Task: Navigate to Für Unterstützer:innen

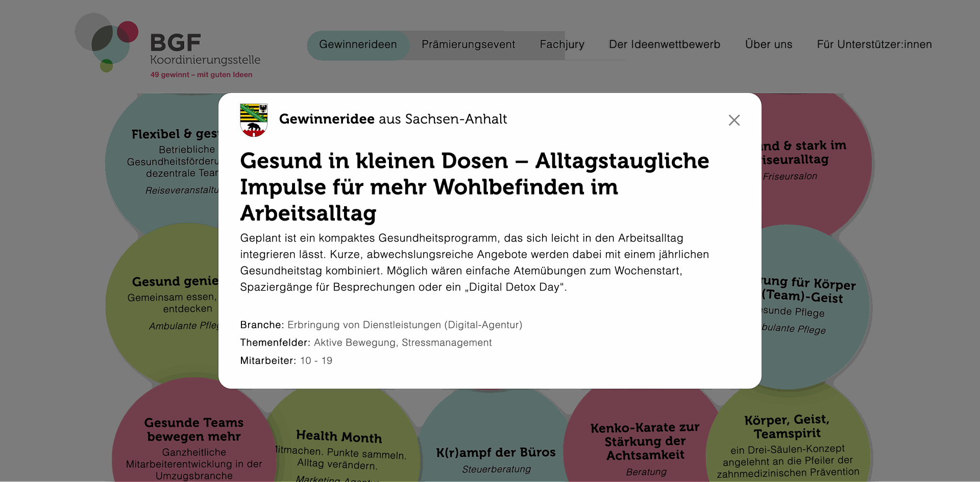Action: pos(874,45)
